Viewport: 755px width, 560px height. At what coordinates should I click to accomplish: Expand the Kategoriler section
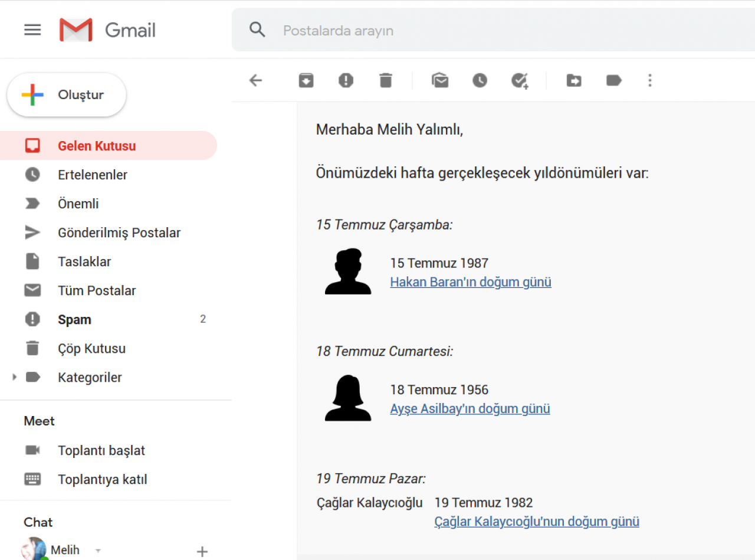pos(15,377)
